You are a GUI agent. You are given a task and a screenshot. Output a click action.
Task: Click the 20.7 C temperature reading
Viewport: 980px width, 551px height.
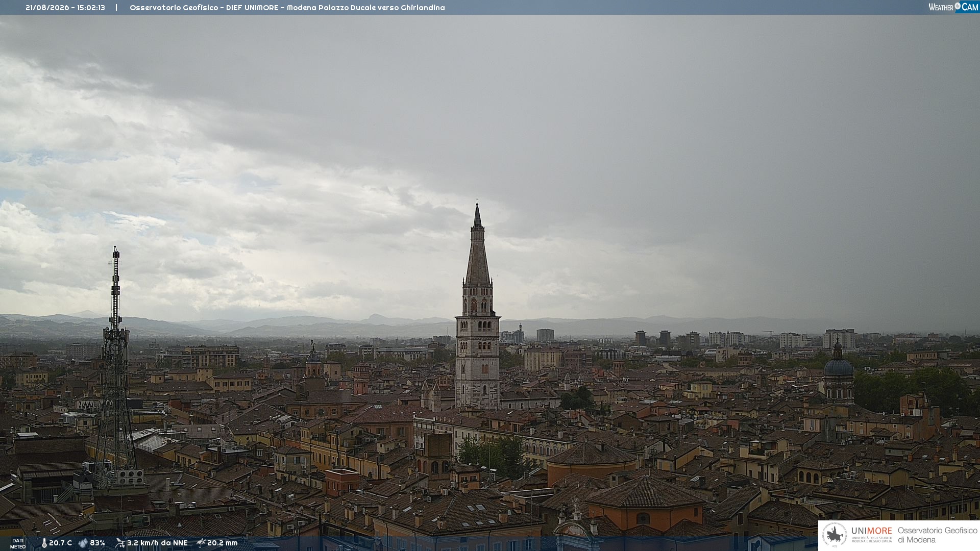coord(61,543)
